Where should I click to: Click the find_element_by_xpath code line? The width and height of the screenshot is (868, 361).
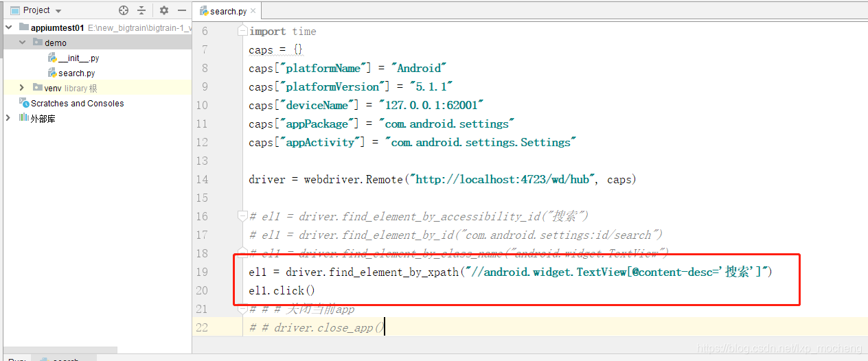click(511, 272)
